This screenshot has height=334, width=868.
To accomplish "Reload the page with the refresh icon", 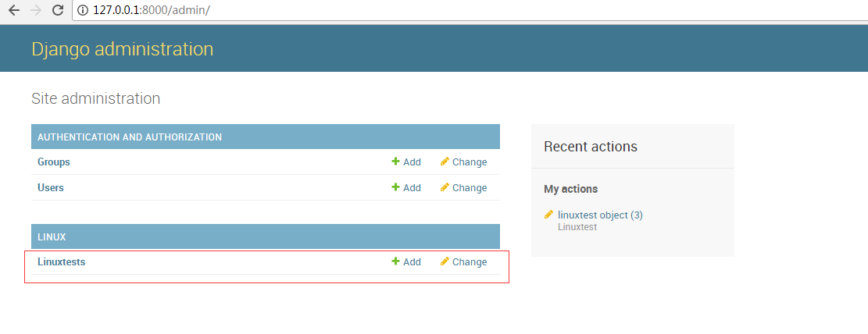I will coord(58,10).
